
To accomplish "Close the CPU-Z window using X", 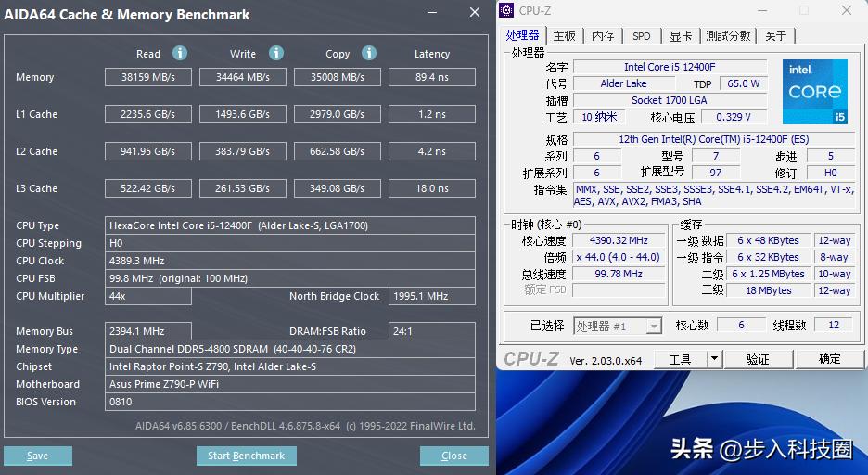I will (x=847, y=10).
